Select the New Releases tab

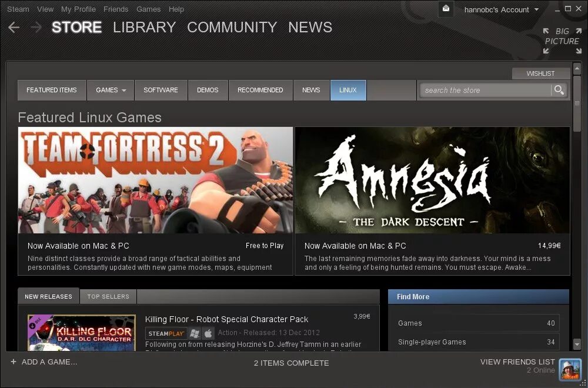tap(48, 296)
